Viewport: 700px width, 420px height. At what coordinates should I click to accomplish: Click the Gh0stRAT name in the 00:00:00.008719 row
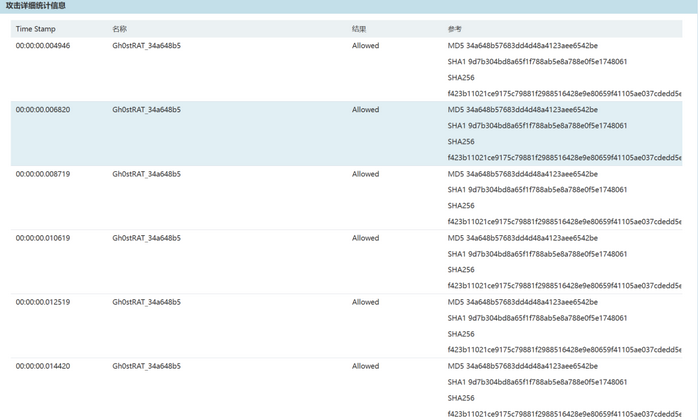(x=146, y=174)
